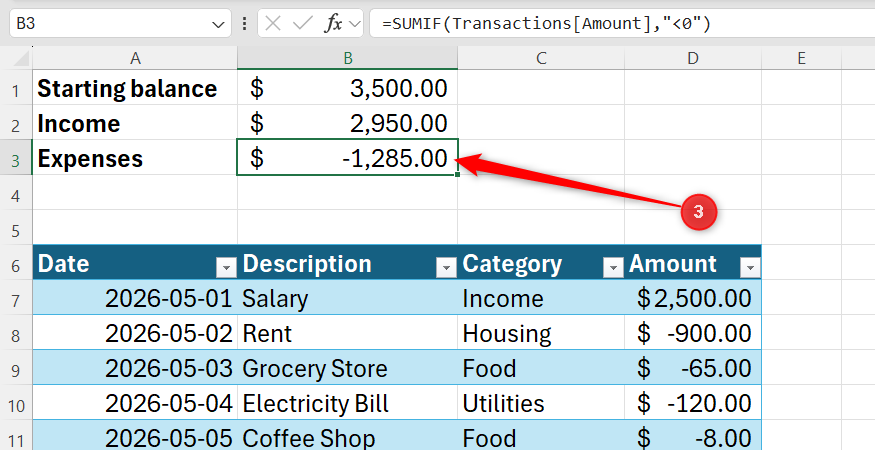Click the three-dot handle beside the Name Box
Image resolution: width=875 pixels, height=450 pixels.
244,23
